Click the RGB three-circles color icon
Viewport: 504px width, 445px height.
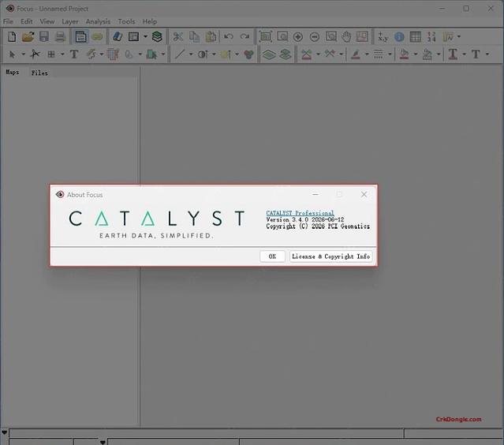tap(248, 54)
